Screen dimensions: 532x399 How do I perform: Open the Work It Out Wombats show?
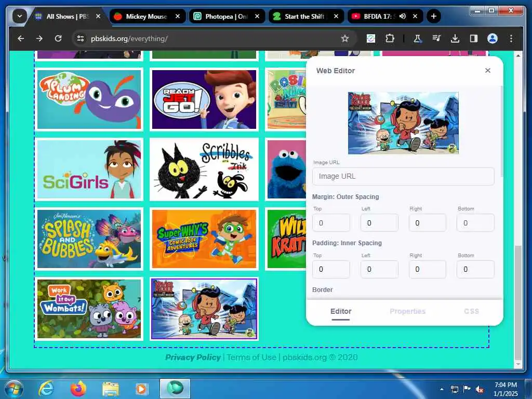click(89, 309)
